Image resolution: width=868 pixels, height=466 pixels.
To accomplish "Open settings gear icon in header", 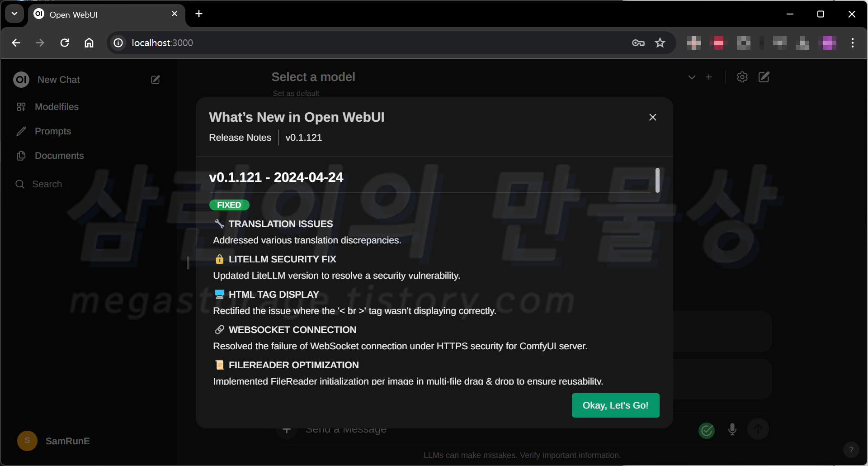I will coord(742,77).
